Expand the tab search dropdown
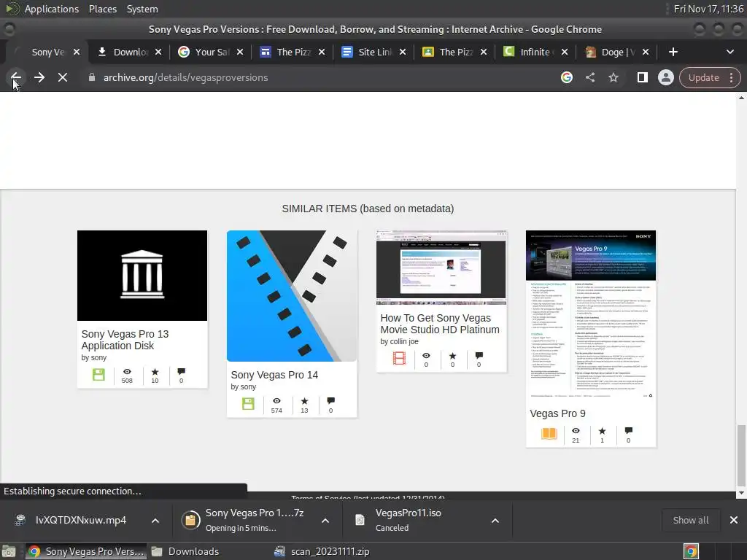The height and width of the screenshot is (560, 747). click(729, 52)
